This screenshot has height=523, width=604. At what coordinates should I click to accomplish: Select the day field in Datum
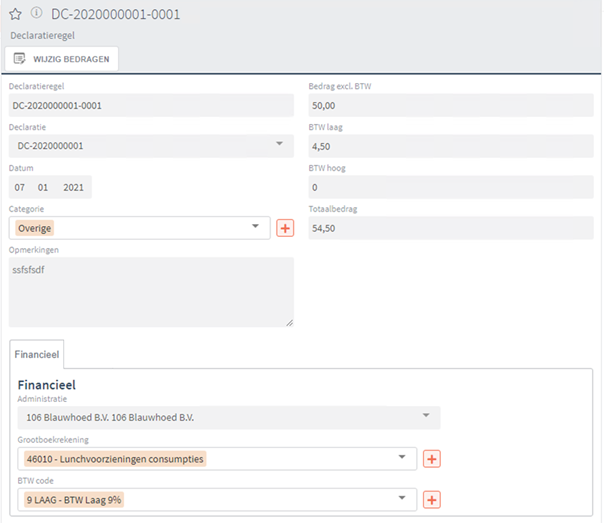pos(20,187)
